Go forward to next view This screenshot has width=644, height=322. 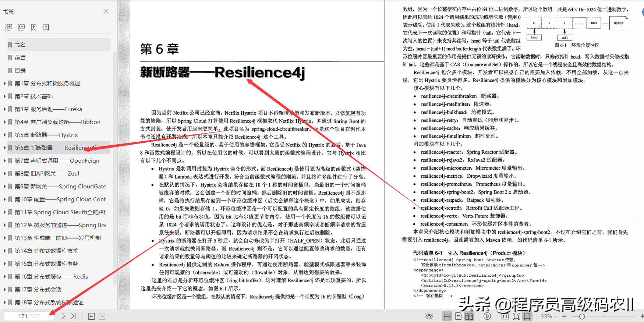[x=102, y=316]
